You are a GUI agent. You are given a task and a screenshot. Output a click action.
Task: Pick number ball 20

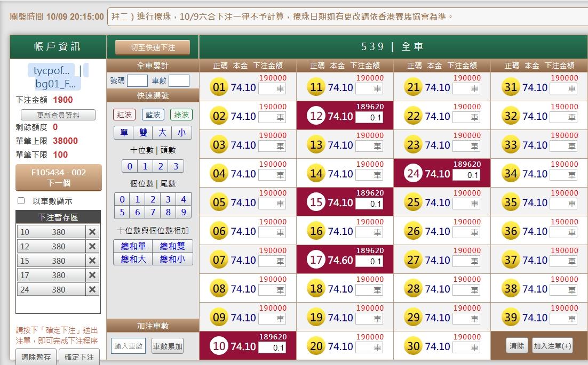coord(316,346)
